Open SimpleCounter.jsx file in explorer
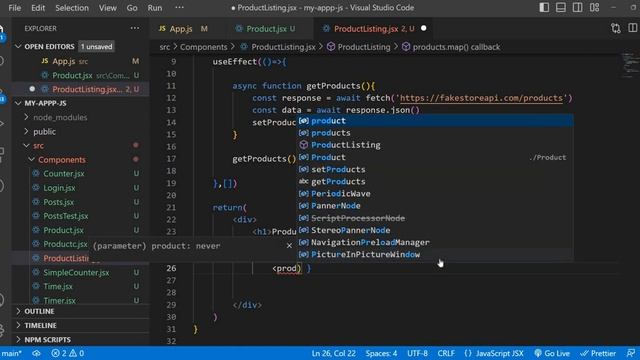Image resolution: width=640 pixels, height=360 pixels. (76, 273)
